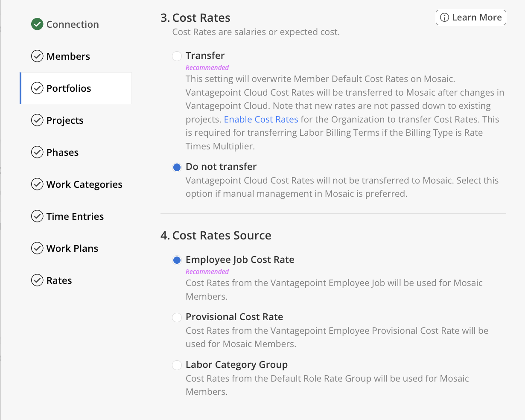
Task: Click the checkmark icon beside Projects
Action: click(37, 120)
